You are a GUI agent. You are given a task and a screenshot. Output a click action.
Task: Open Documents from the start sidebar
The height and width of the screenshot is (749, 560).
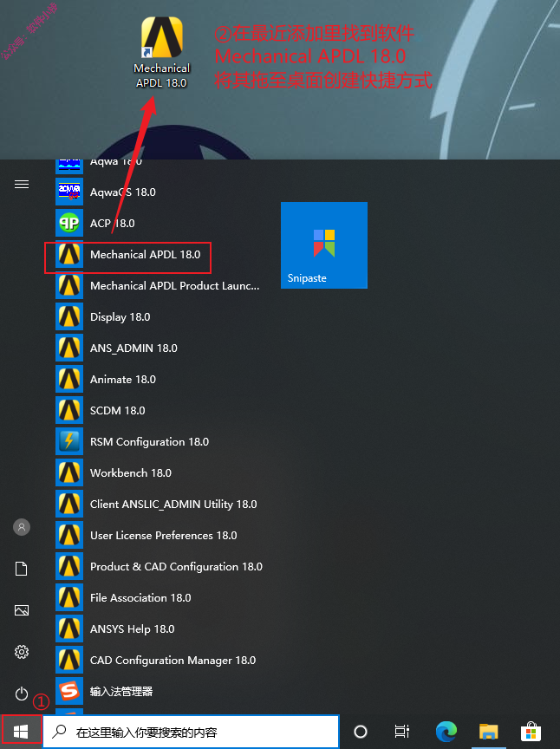[x=22, y=569]
